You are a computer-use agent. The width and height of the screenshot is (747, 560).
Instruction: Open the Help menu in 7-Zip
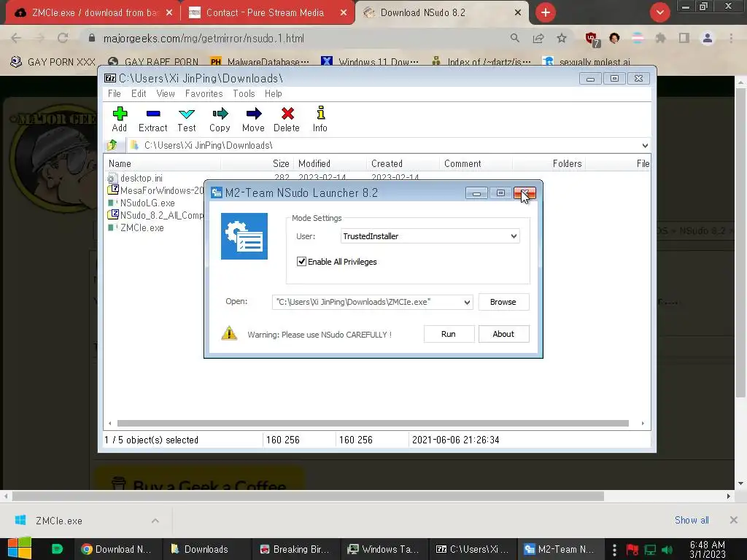[x=274, y=94]
